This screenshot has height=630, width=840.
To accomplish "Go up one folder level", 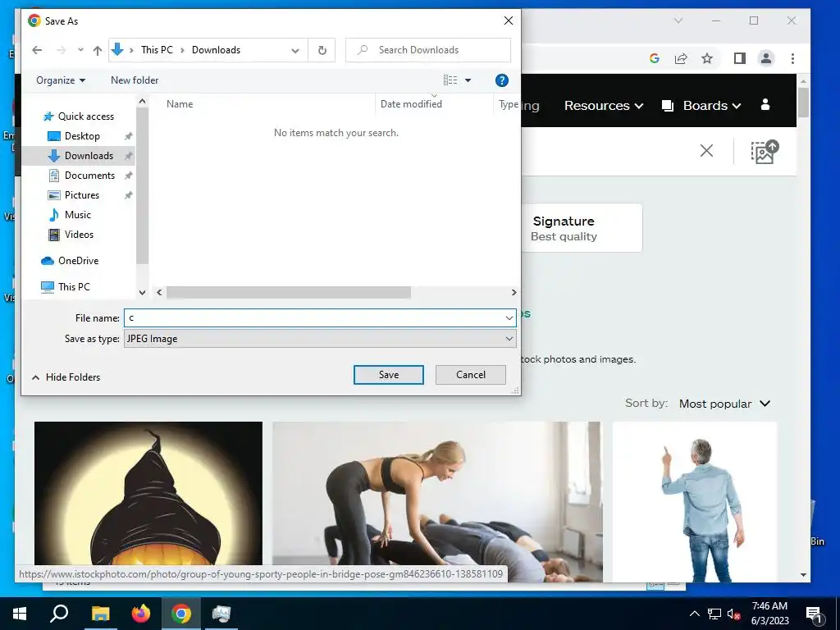I will click(x=98, y=50).
